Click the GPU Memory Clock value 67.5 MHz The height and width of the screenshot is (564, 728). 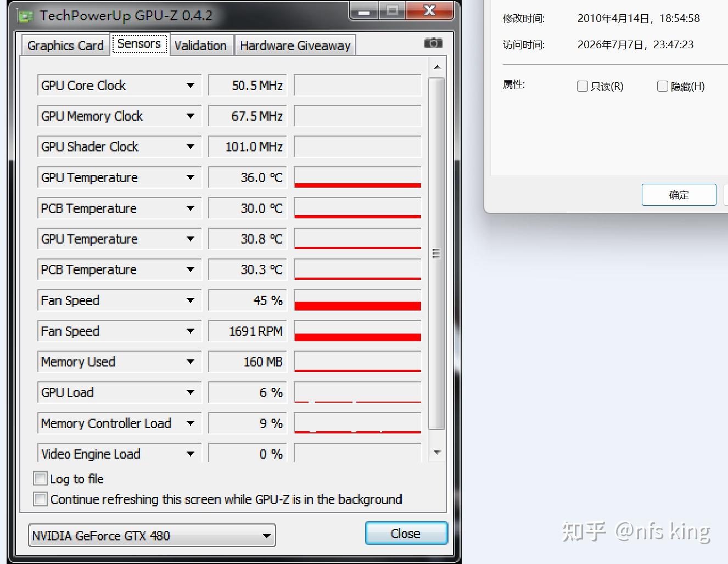[x=248, y=116]
